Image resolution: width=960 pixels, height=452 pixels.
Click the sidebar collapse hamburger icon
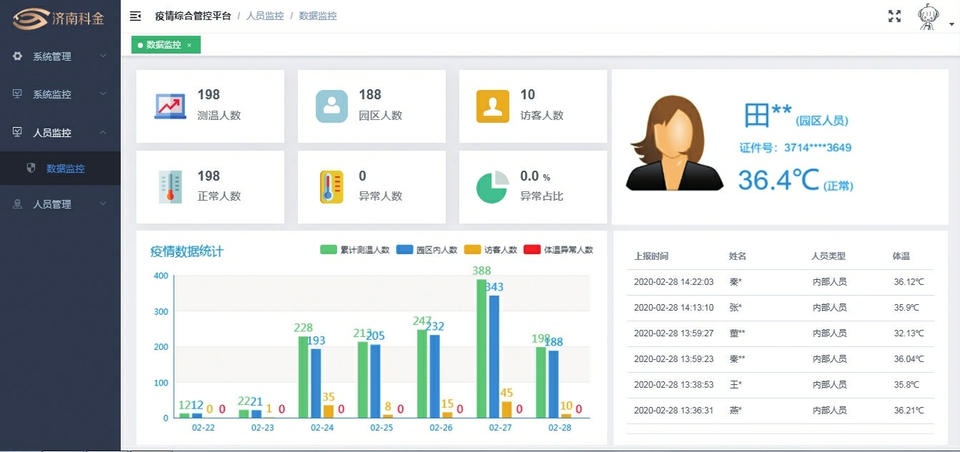point(135,17)
